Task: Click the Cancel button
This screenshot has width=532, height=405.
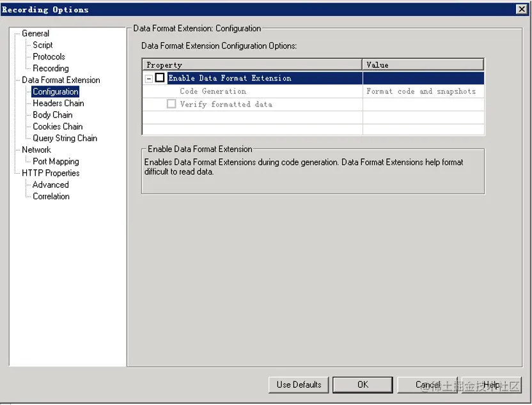Action: (x=428, y=385)
